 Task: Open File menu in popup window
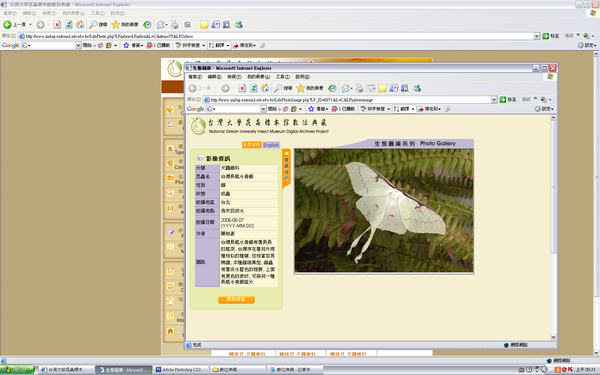click(195, 77)
